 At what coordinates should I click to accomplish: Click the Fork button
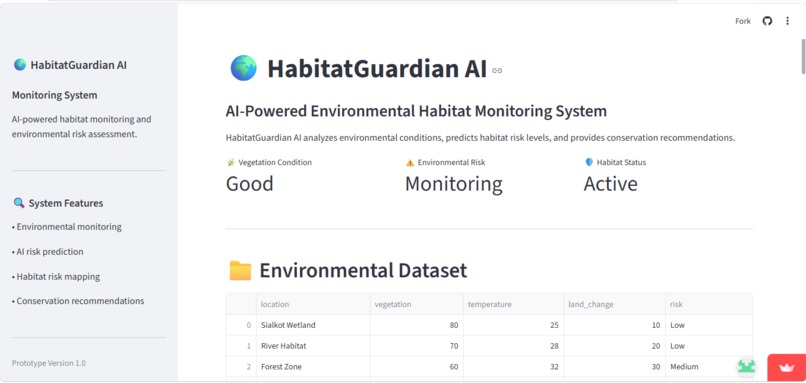tap(743, 21)
